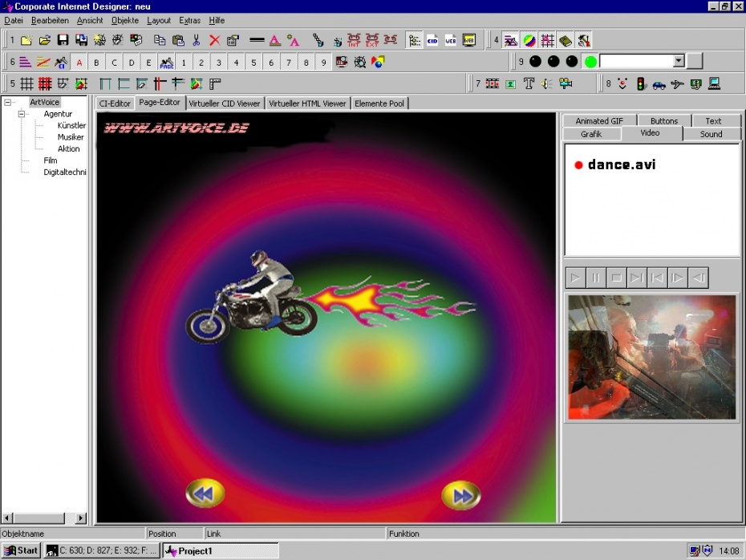746x560 pixels.
Task: Select the Künstler tree item
Action: [x=71, y=126]
